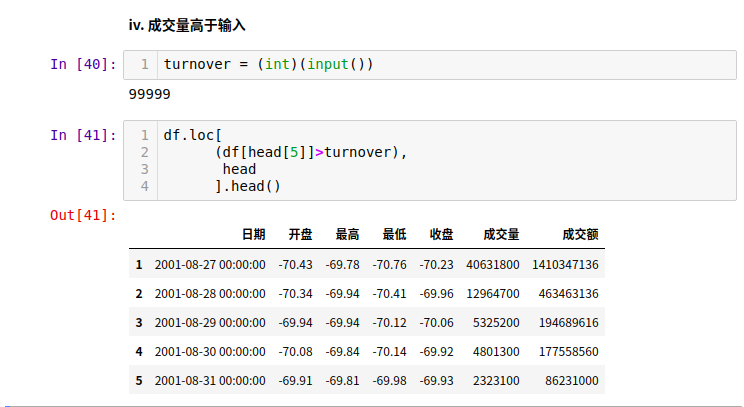Click row index 3 in output table

coord(139,323)
